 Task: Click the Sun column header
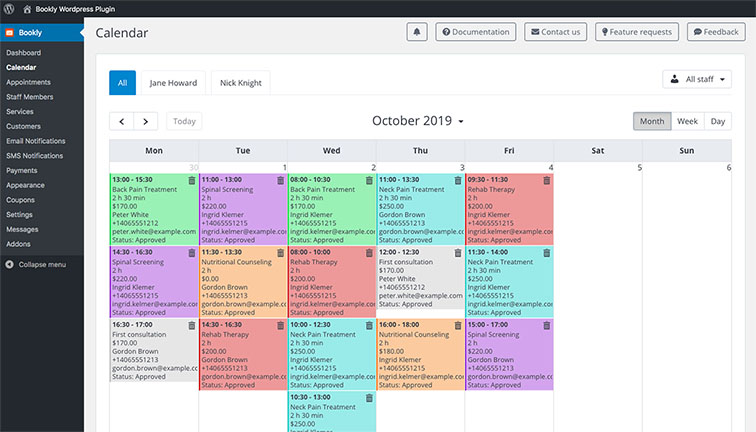pos(687,150)
